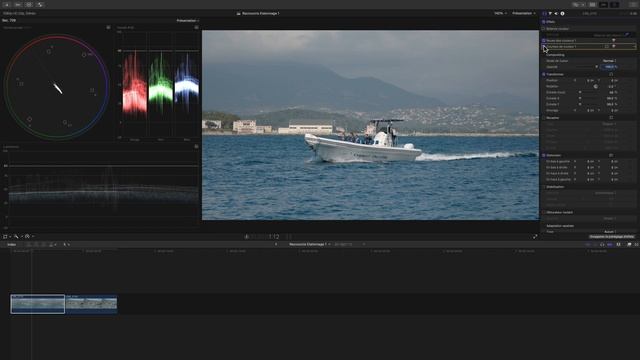640x360 pixels.
Task: Toggle the Browser panel visibility icon
Action: [592, 4]
